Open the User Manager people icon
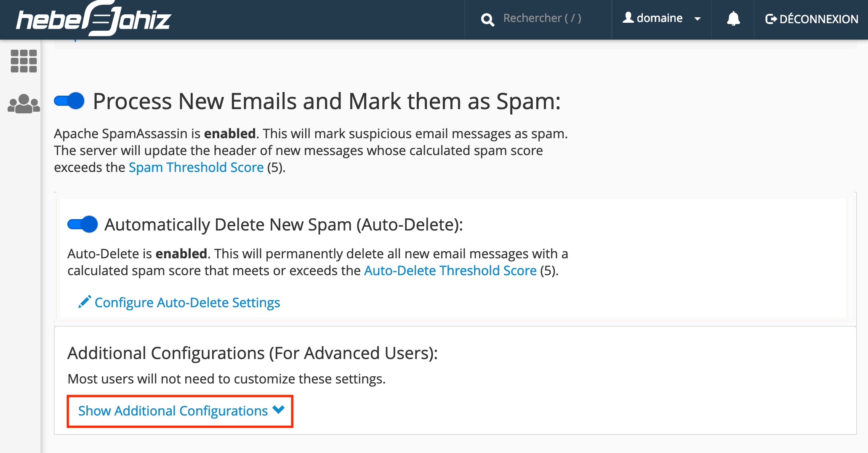Image resolution: width=868 pixels, height=453 pixels. pos(24,104)
